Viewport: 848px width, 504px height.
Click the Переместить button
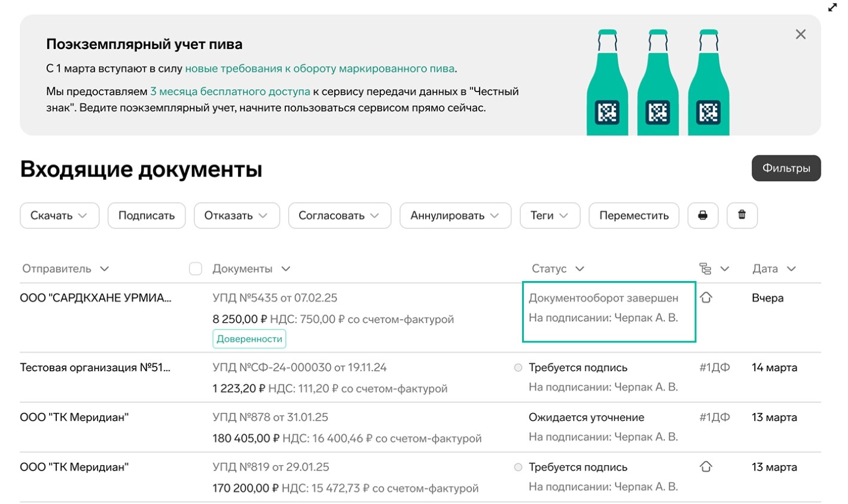(634, 215)
